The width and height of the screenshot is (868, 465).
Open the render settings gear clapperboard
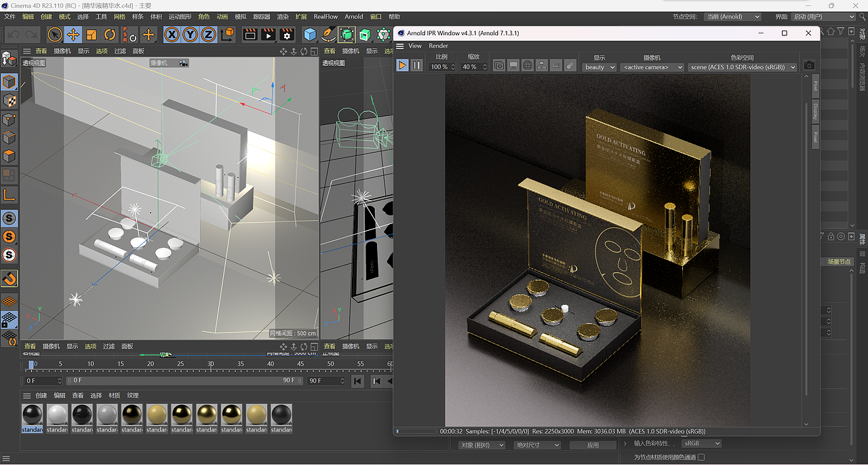288,35
